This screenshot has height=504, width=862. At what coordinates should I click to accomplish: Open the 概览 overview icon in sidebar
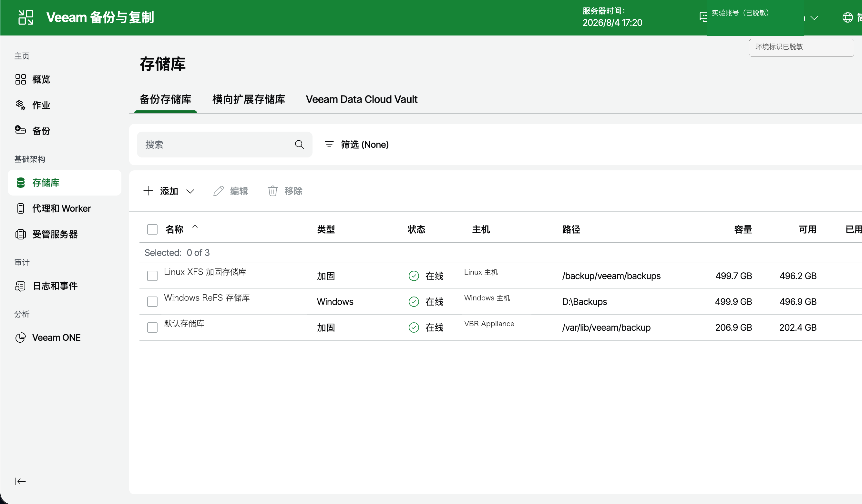coord(21,79)
